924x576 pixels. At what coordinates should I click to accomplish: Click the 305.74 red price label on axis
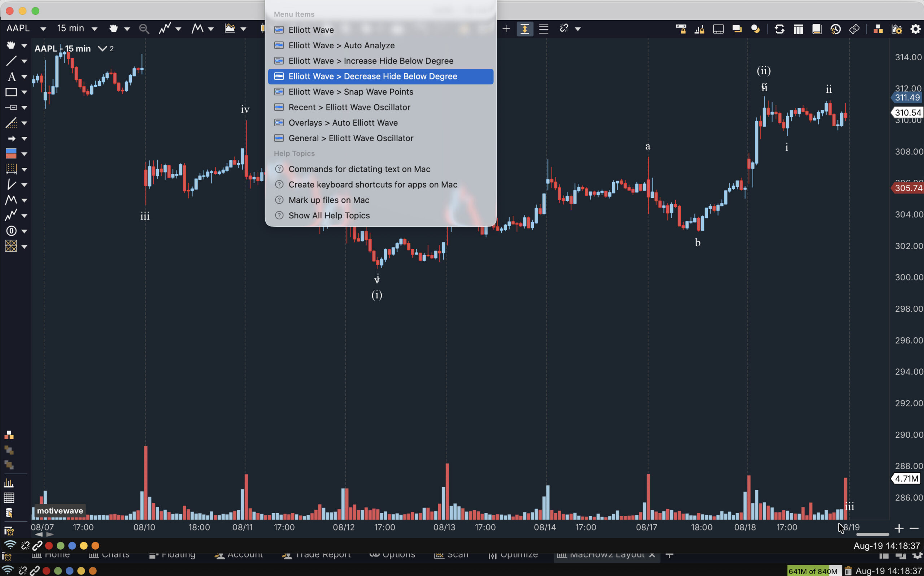[x=907, y=188]
